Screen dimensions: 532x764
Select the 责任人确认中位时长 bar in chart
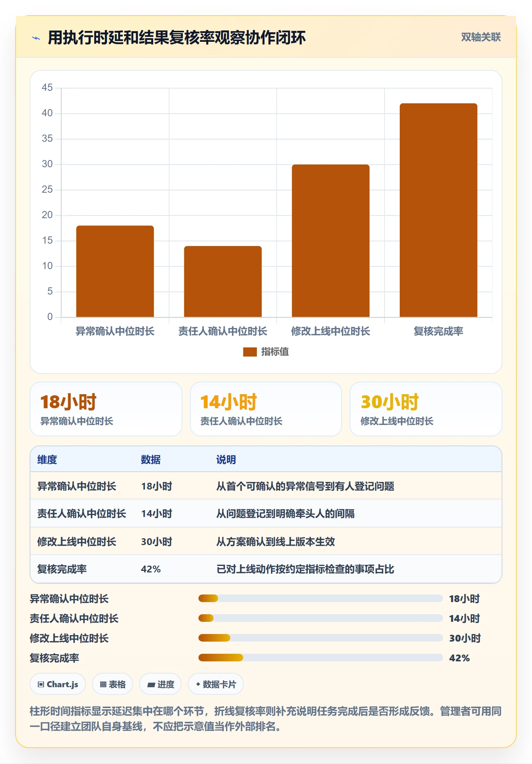point(223,282)
